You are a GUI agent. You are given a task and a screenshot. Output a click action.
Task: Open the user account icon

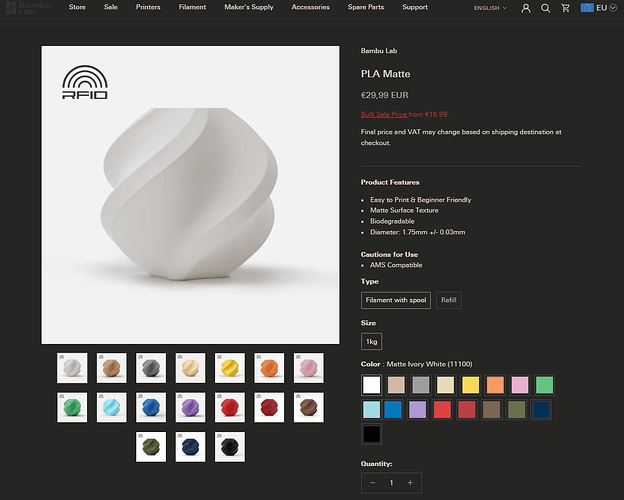526,8
